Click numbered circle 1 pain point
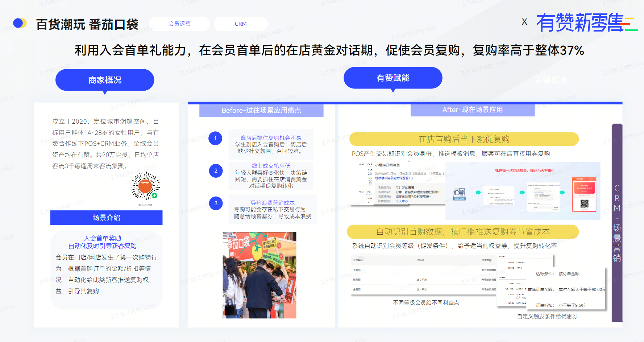The width and height of the screenshot is (644, 342). coord(215,138)
